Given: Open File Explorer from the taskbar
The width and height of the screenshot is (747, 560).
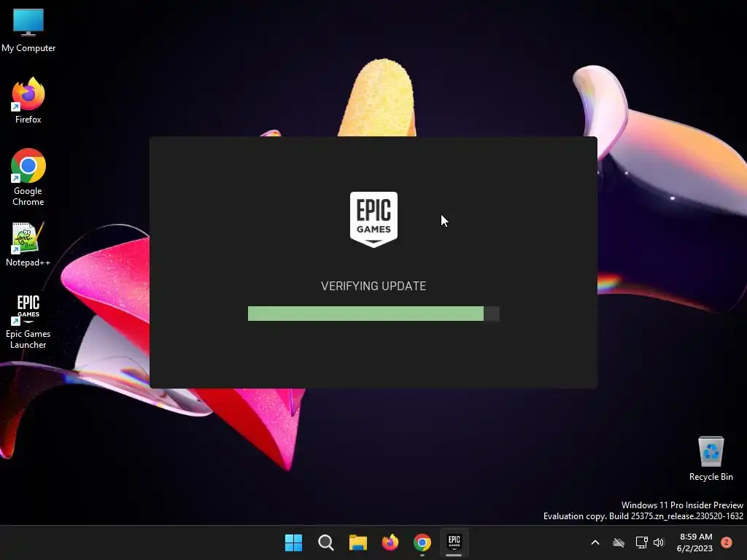Looking at the screenshot, I should [x=357, y=542].
